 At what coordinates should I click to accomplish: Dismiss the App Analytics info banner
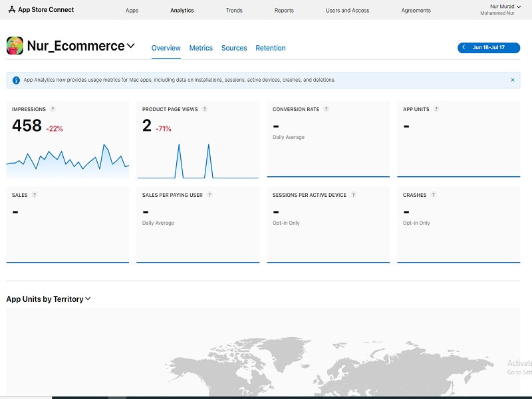point(512,80)
